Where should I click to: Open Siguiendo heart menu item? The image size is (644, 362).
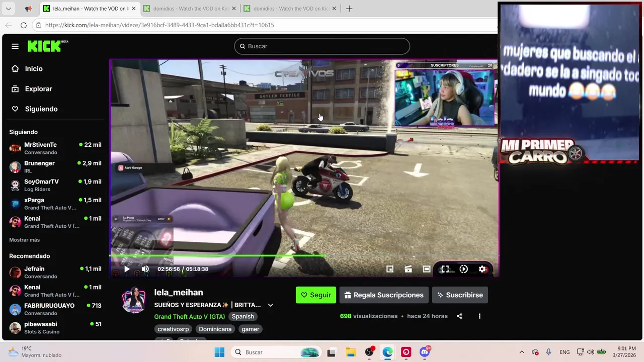coord(35,109)
